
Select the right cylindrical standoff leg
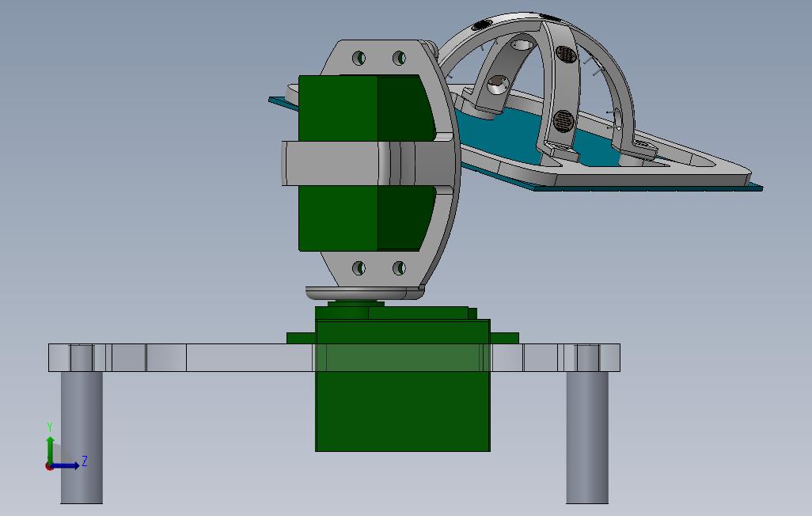(x=587, y=437)
